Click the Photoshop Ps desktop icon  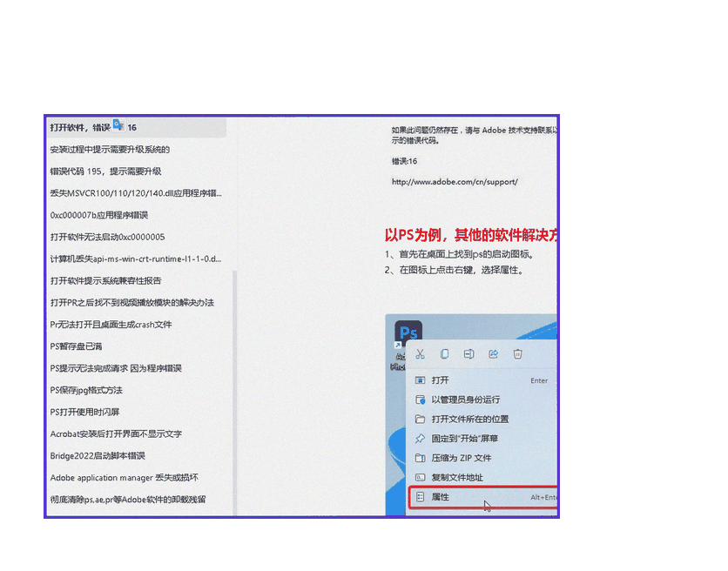408,333
